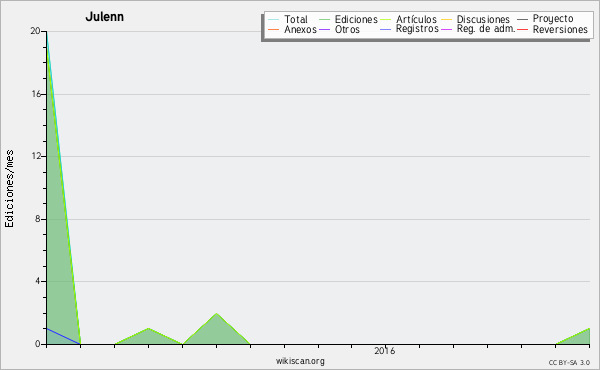Click the y-axis value 8

coord(38,219)
